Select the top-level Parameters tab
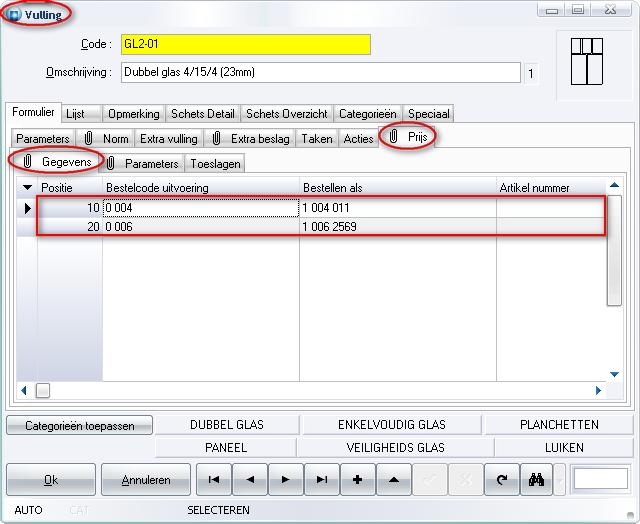 (43, 139)
